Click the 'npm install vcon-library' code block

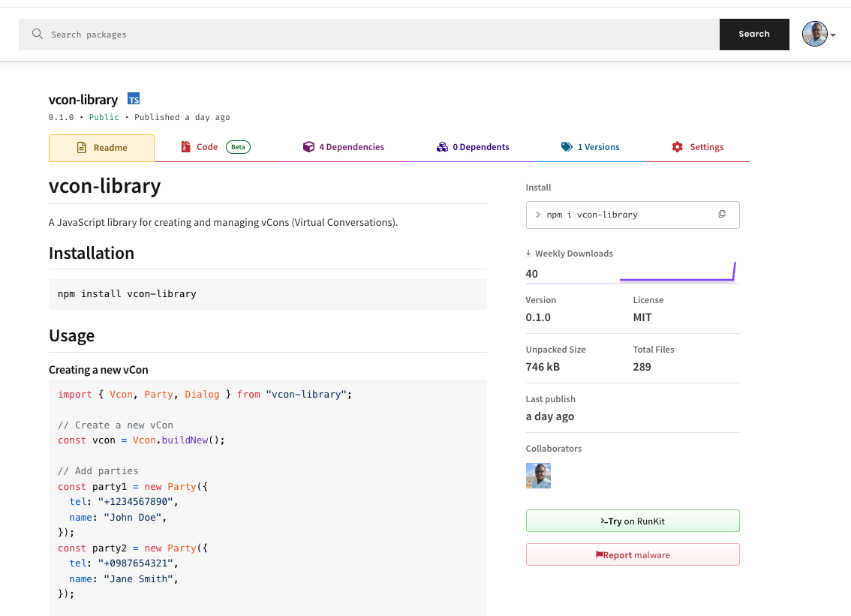268,294
